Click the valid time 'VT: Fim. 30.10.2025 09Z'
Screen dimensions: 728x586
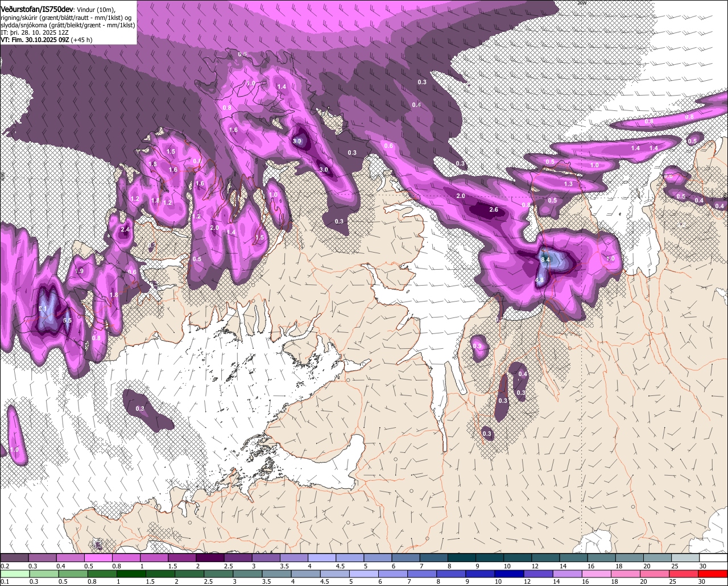(x=36, y=40)
